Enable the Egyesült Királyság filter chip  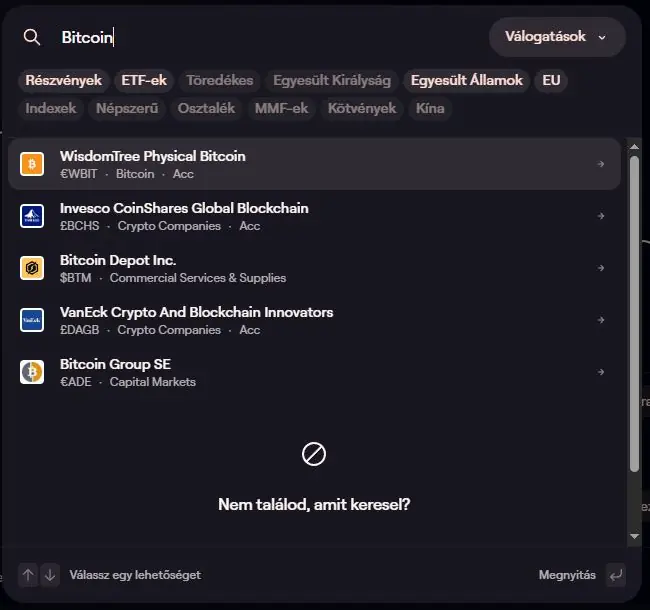click(332, 80)
